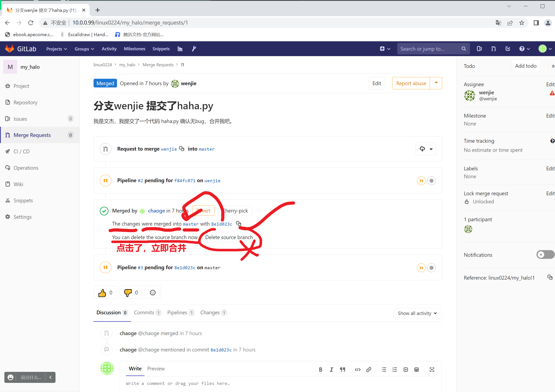Open the add emoji reaction picker
The image size is (555, 392).
click(x=153, y=293)
